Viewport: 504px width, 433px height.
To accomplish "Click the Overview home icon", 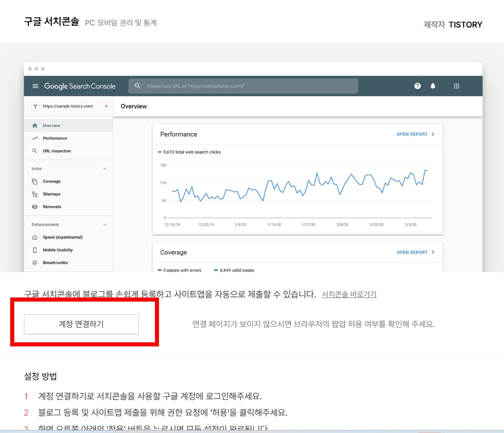I will (35, 126).
